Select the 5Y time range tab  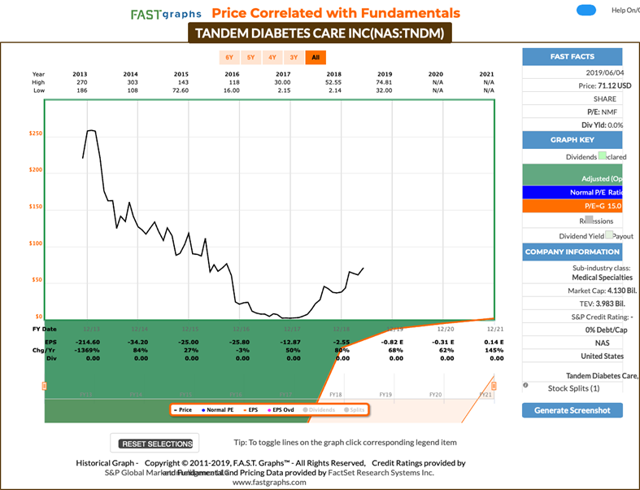coord(251,58)
